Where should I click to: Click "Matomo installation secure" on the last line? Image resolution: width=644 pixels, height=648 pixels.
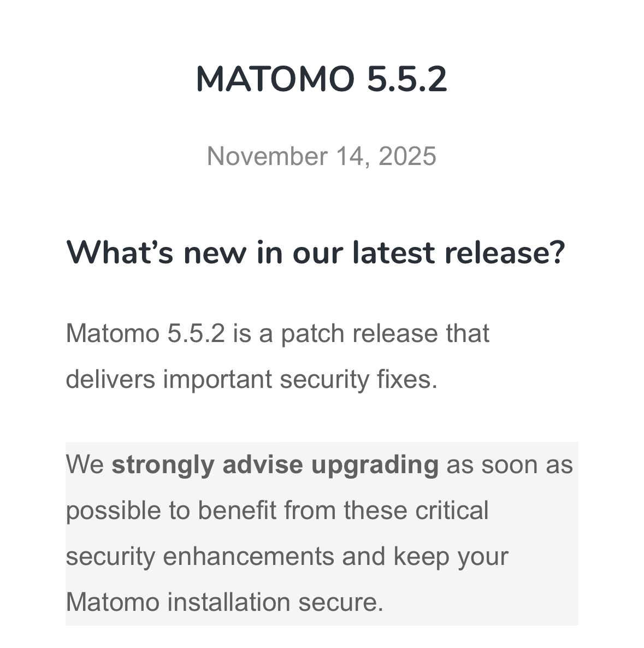224,602
